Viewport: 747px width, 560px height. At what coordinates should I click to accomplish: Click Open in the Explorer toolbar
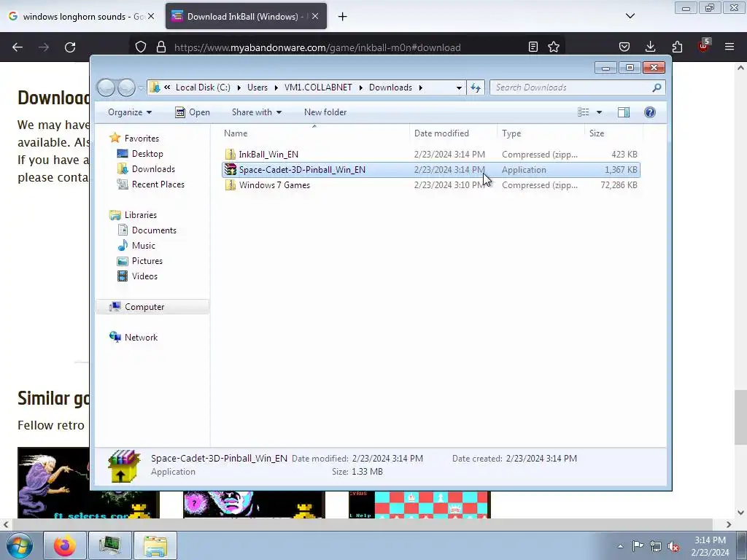[x=193, y=112]
